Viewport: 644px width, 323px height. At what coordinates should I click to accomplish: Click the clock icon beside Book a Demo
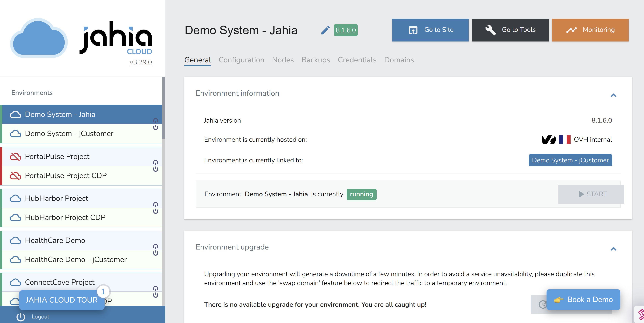(x=542, y=304)
